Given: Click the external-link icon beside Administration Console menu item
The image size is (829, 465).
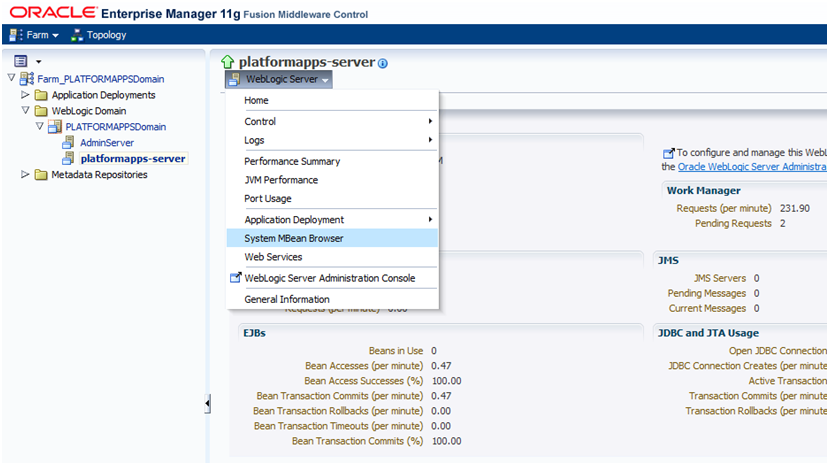Looking at the screenshot, I should click(x=236, y=277).
